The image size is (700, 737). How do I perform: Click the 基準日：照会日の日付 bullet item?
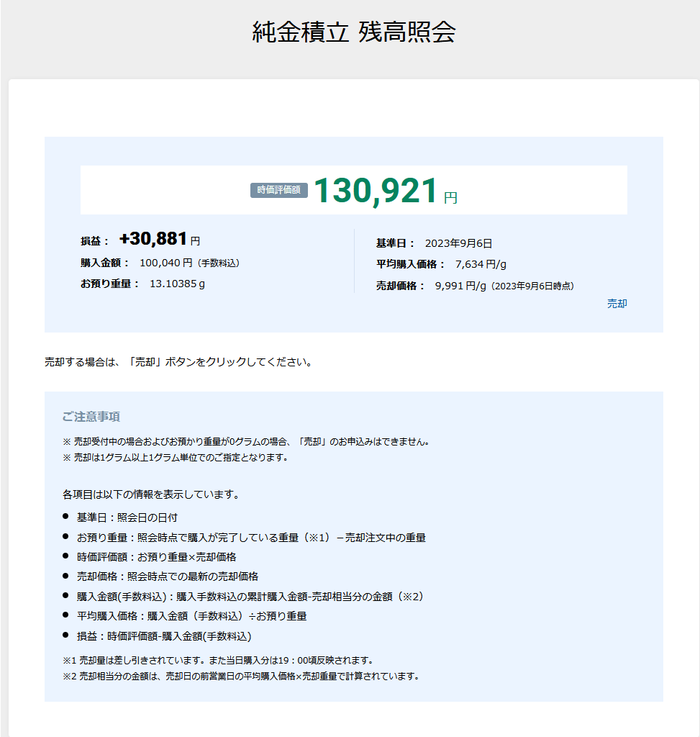127,517
